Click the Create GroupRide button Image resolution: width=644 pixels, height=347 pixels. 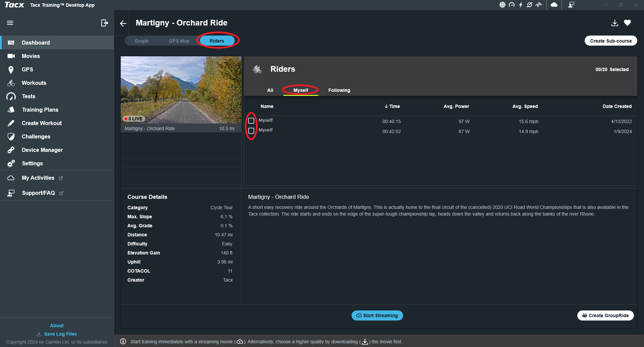pyautogui.click(x=605, y=315)
